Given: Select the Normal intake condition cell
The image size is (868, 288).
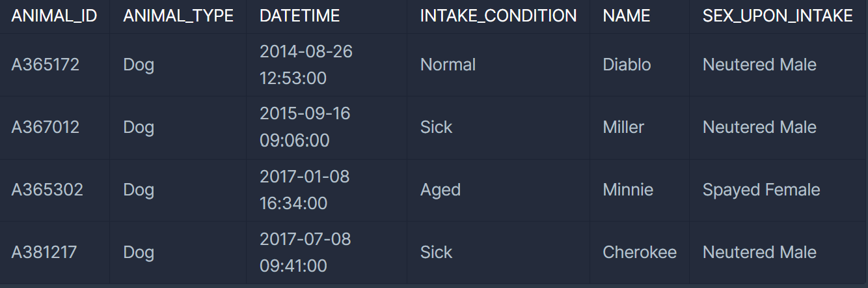Looking at the screenshot, I should click(499, 65).
